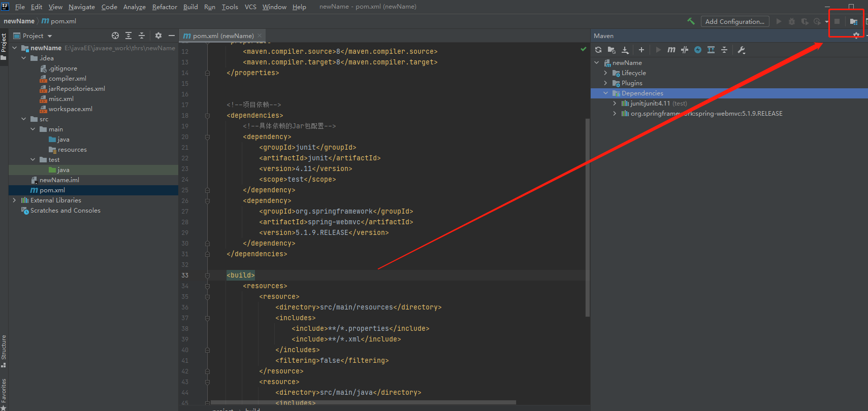Click the Build Project hammer icon
The height and width of the screenshot is (411, 868).
click(x=691, y=21)
